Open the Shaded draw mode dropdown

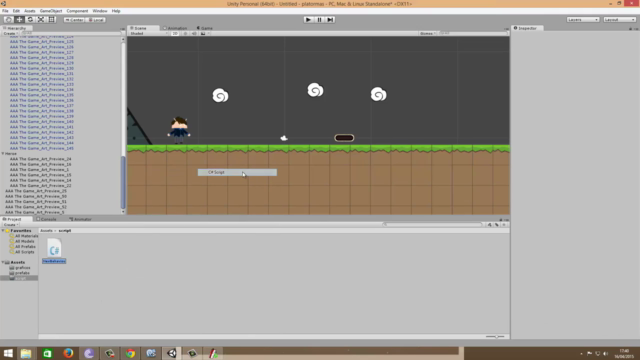[149, 33]
